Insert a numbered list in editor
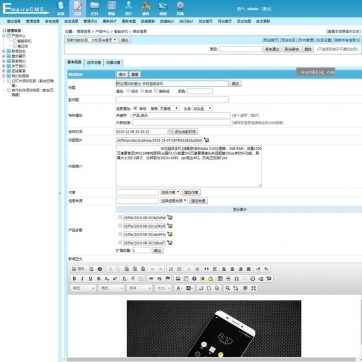The image size is (362, 362). 171,269
